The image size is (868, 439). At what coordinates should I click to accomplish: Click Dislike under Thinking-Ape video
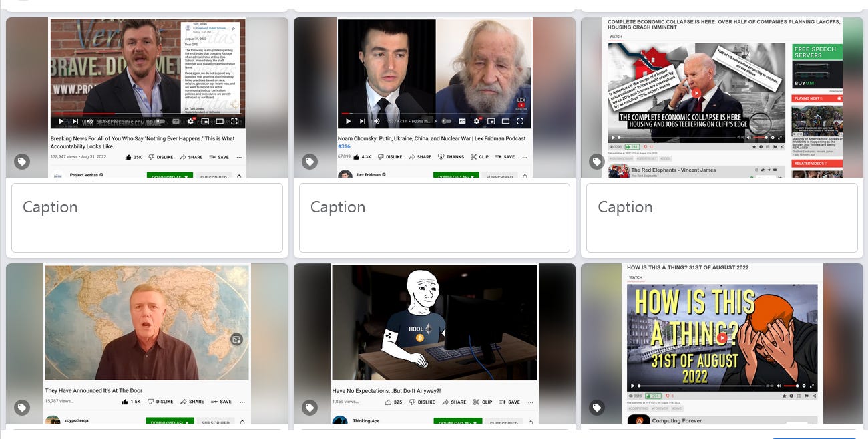pyautogui.click(x=423, y=402)
